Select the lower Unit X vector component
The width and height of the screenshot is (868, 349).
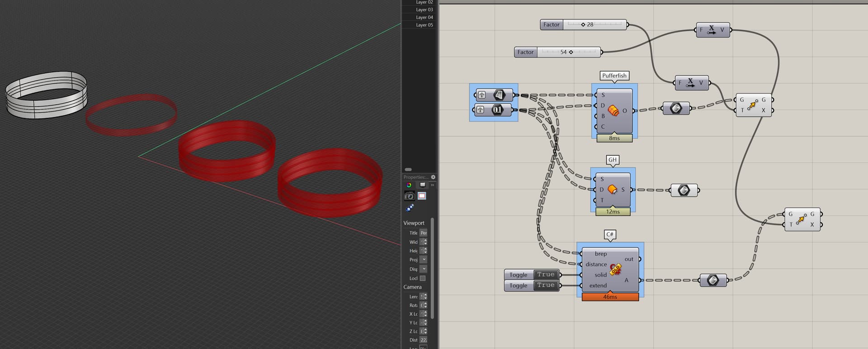[692, 83]
